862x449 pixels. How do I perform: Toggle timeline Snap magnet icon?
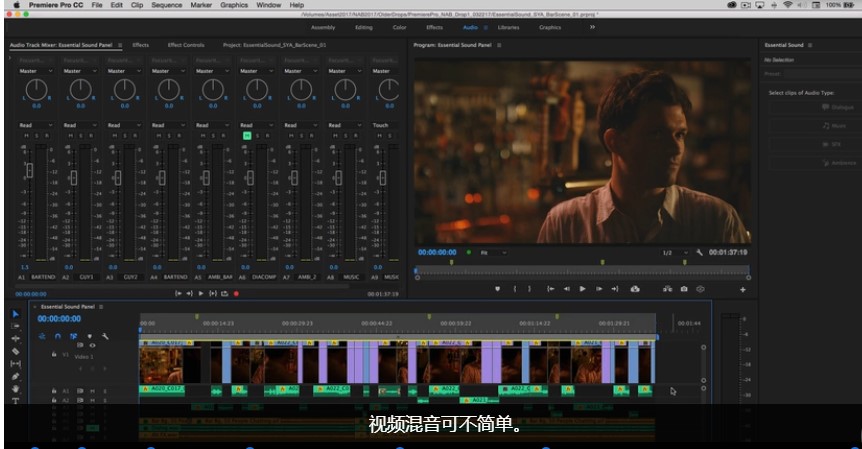pos(58,336)
